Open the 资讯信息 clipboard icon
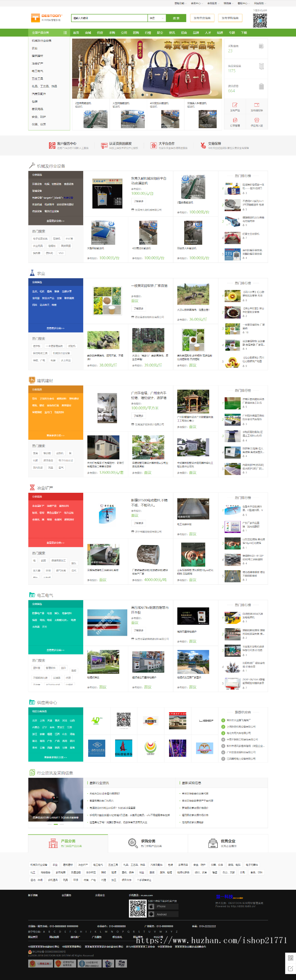The image size is (296, 980). pyautogui.click(x=261, y=86)
